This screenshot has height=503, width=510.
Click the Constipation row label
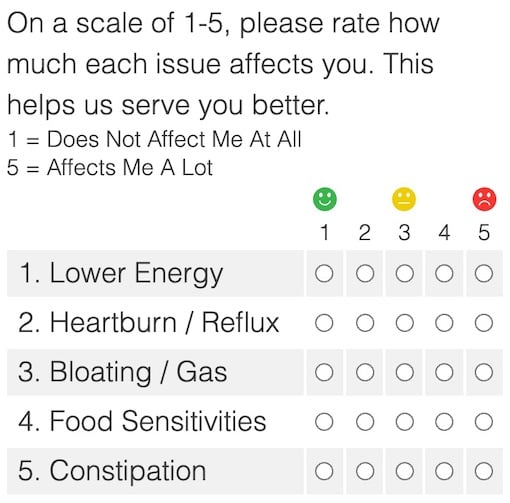(112, 471)
